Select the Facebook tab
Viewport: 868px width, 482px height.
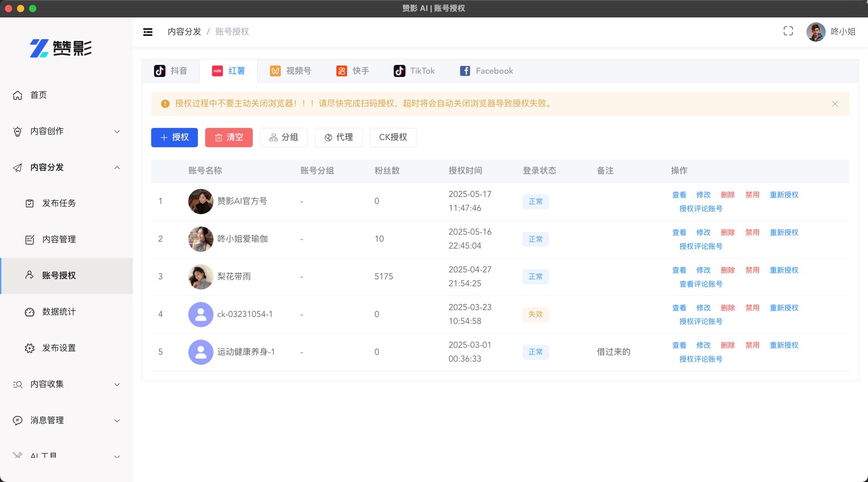point(486,71)
